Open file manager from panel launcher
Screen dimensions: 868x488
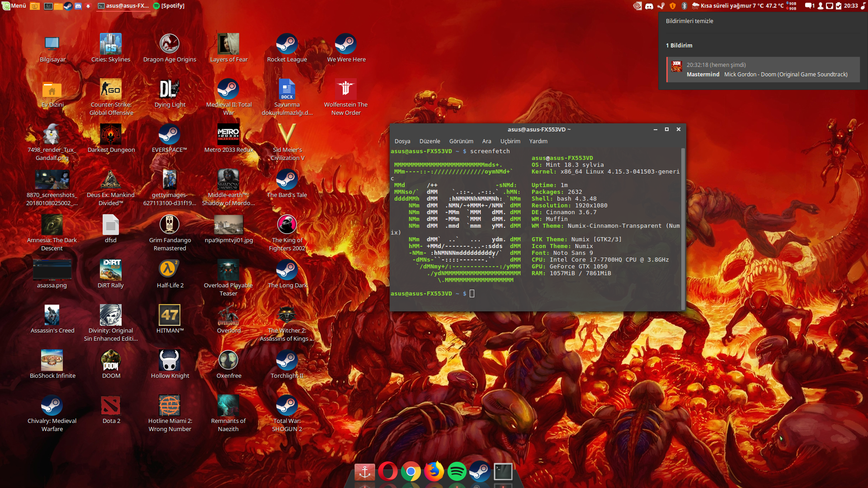58,6
